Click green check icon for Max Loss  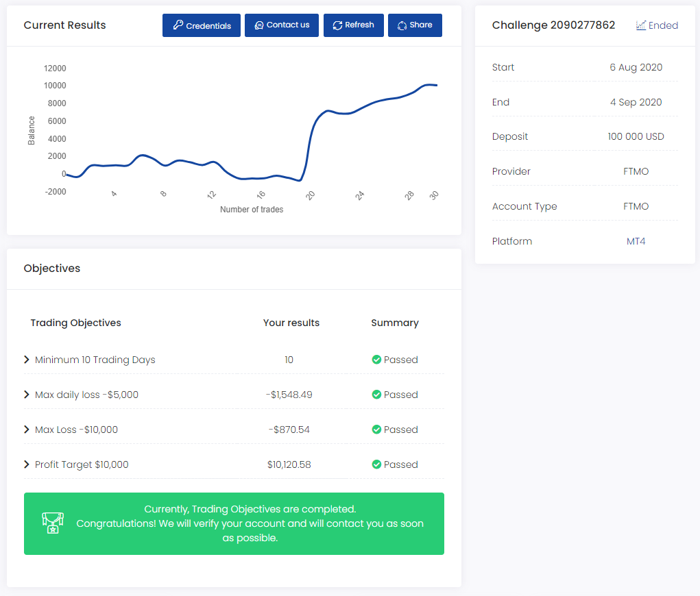coord(376,430)
